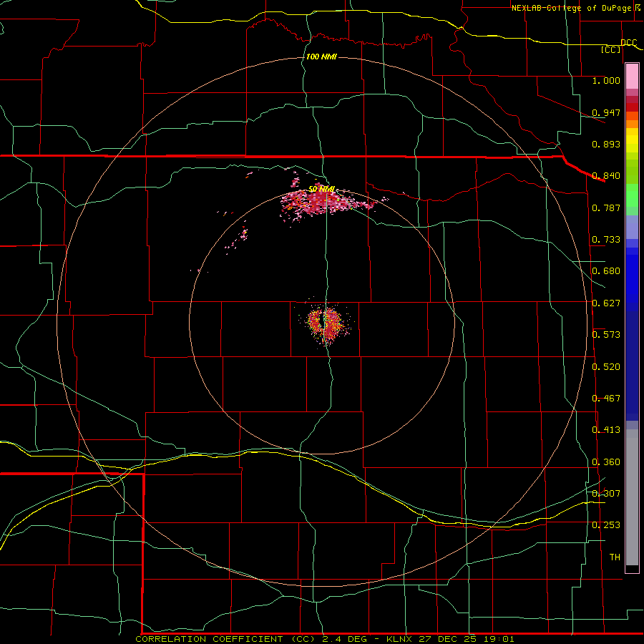Click the 1.000 color scale value
The height and width of the screenshot is (644, 644).
606,80
